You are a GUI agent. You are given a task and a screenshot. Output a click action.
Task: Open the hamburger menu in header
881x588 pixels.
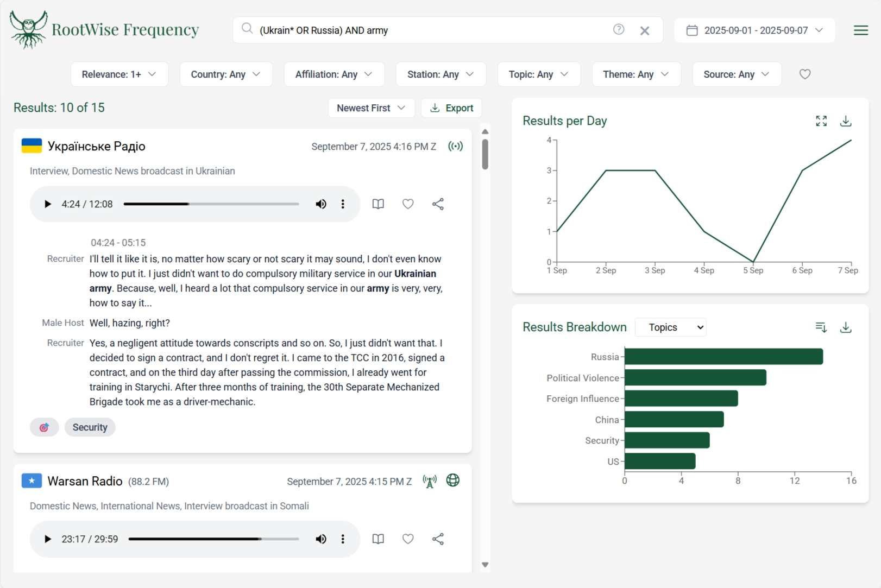pos(860,30)
